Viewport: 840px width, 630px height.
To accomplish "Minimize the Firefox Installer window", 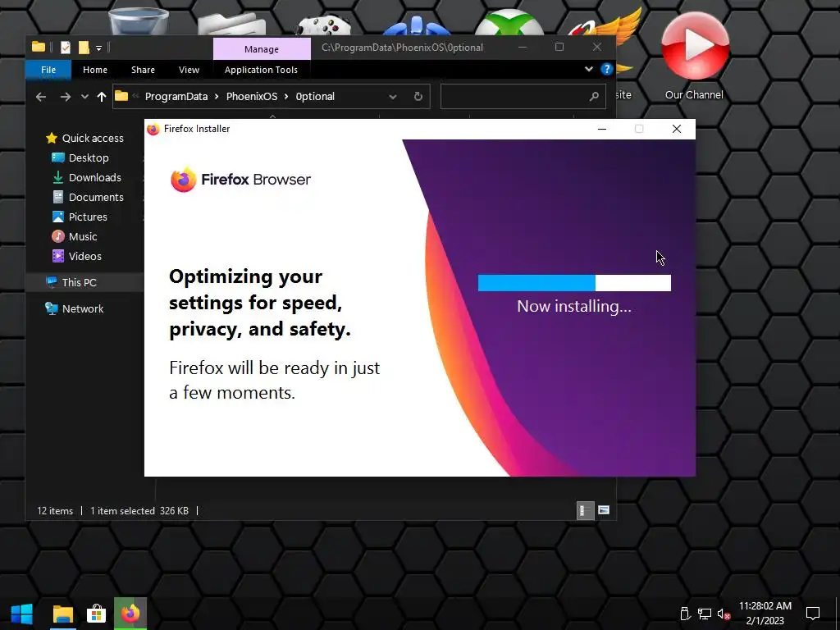I will 602,129.
